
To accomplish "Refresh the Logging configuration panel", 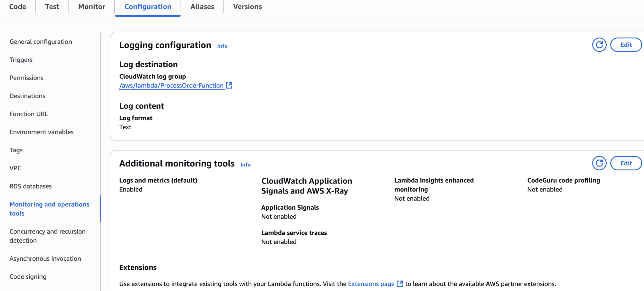I will coord(599,45).
